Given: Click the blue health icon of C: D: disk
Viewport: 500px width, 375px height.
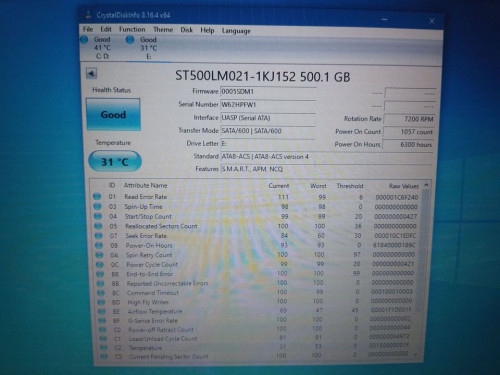Looking at the screenshot, I should (x=84, y=40).
